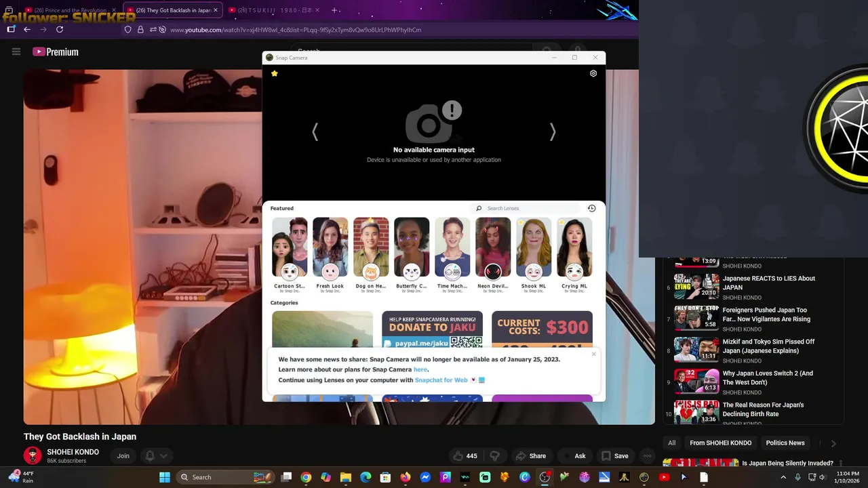868x488 pixels.
Task: Open the Snapchat for Web link
Action: [x=441, y=380]
